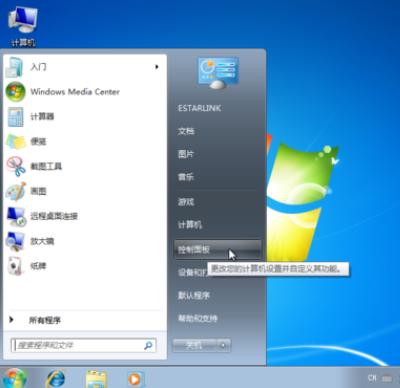Open the Windows Media Center text entry
This screenshot has height=388, width=400.
[x=75, y=92]
